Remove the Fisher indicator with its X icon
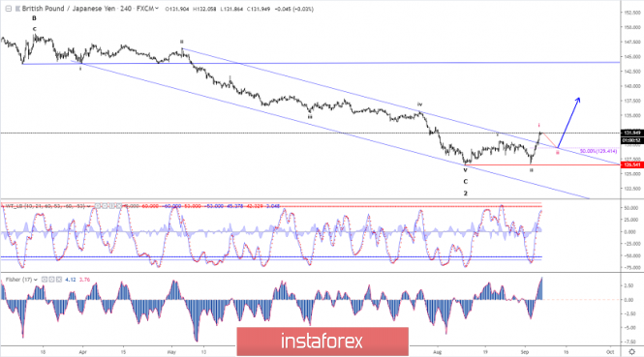This screenshot has height=357, width=644. click(x=59, y=280)
